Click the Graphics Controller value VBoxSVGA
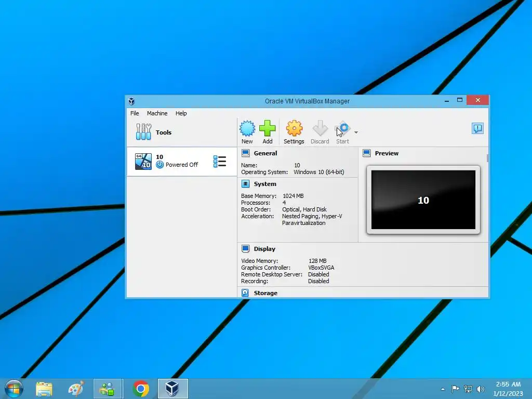This screenshot has width=532, height=399. [321, 268]
